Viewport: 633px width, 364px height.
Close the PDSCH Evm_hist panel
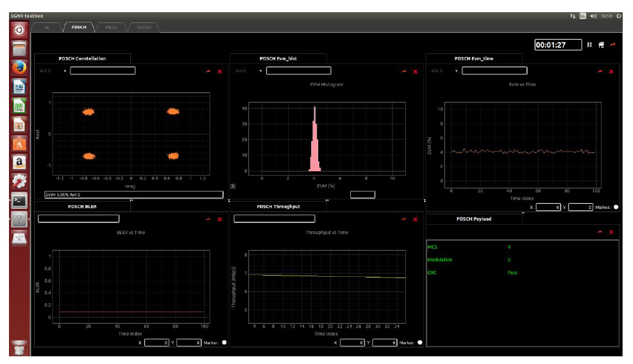pos(415,71)
